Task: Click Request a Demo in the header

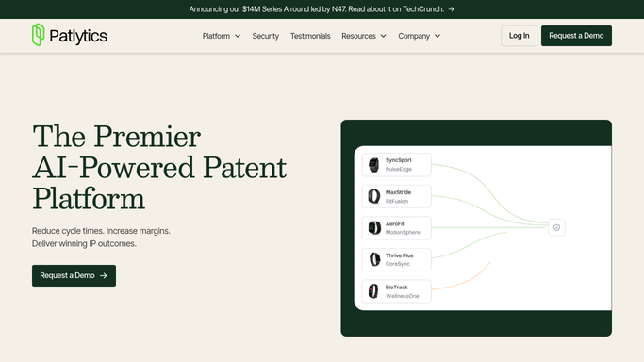Action: point(576,36)
